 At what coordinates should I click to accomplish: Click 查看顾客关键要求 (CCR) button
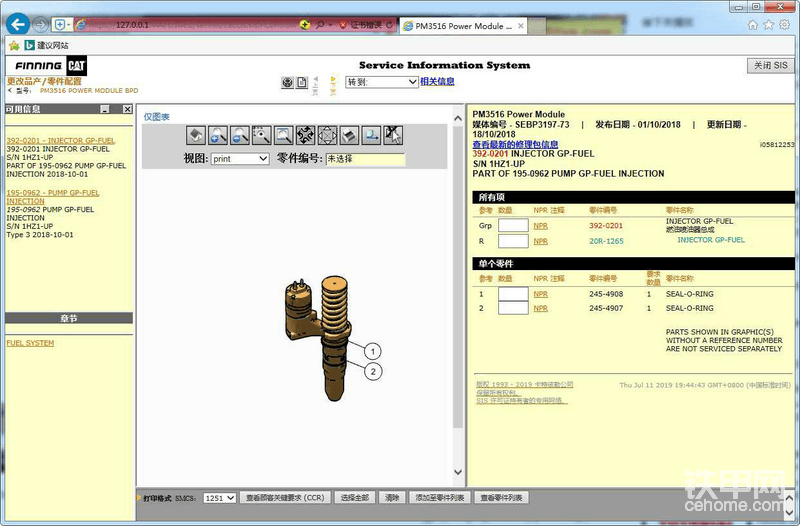[x=285, y=498]
